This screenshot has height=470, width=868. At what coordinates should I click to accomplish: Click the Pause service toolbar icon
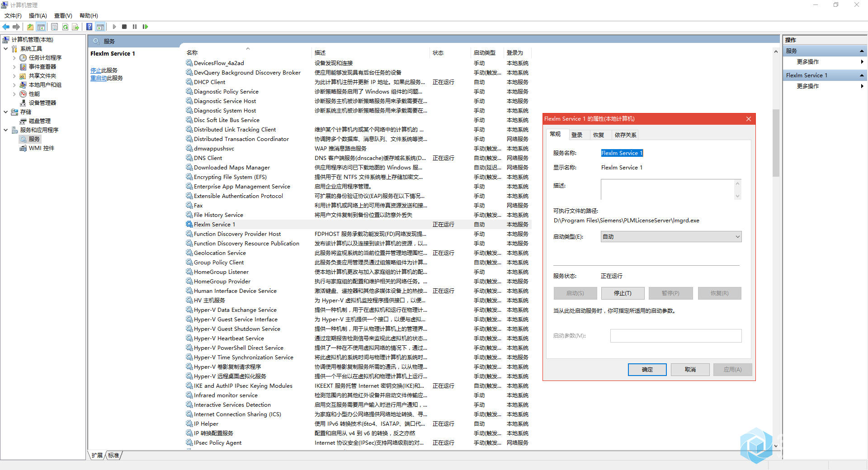pos(135,27)
